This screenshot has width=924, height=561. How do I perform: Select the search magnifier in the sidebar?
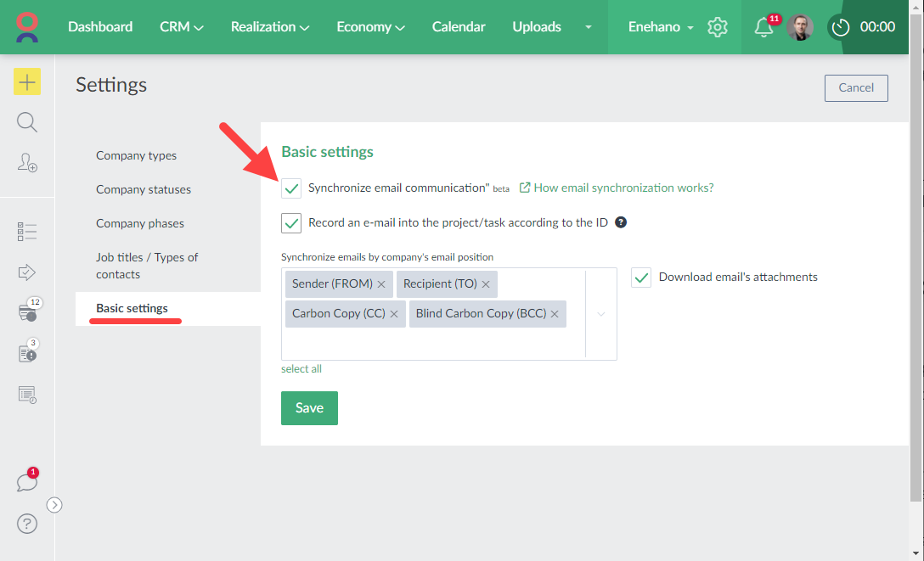pos(26,122)
